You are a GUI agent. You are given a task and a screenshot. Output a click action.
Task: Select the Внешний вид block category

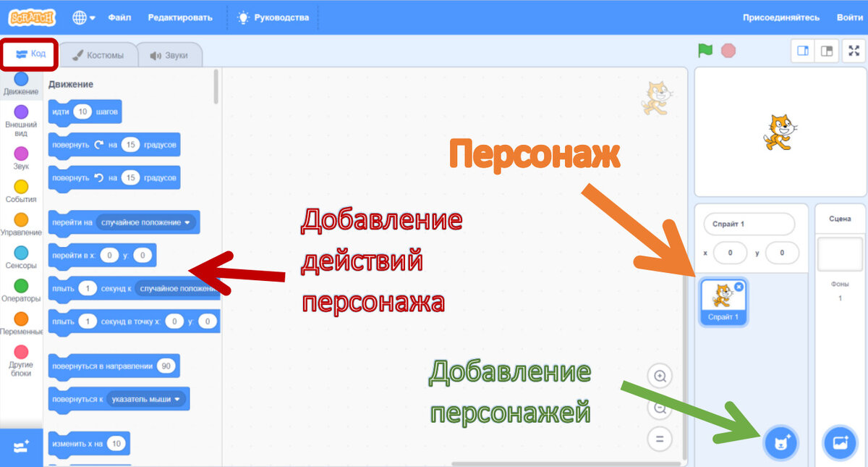click(22, 121)
